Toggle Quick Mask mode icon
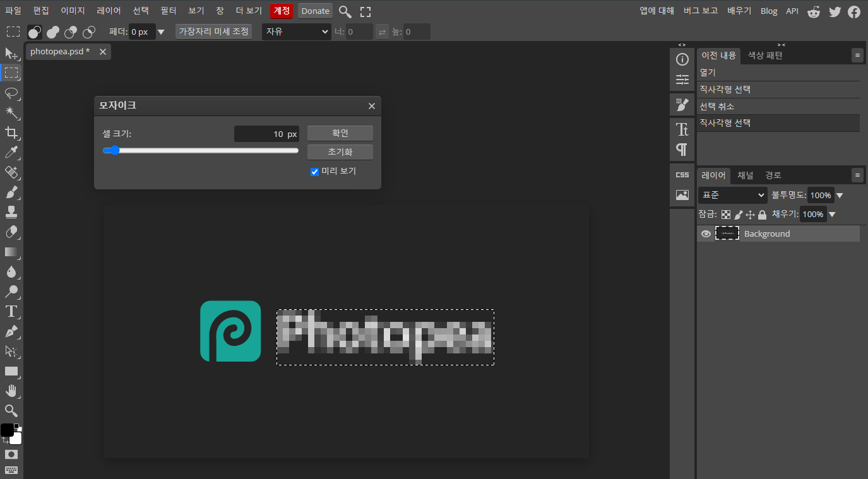The image size is (868, 479). pos(11,454)
